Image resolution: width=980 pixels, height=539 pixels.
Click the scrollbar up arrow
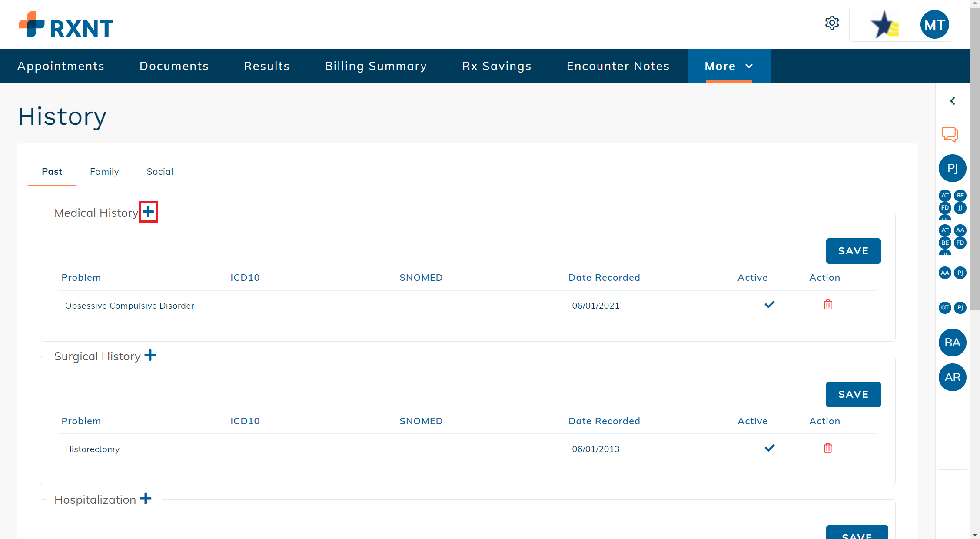(x=975, y=3)
